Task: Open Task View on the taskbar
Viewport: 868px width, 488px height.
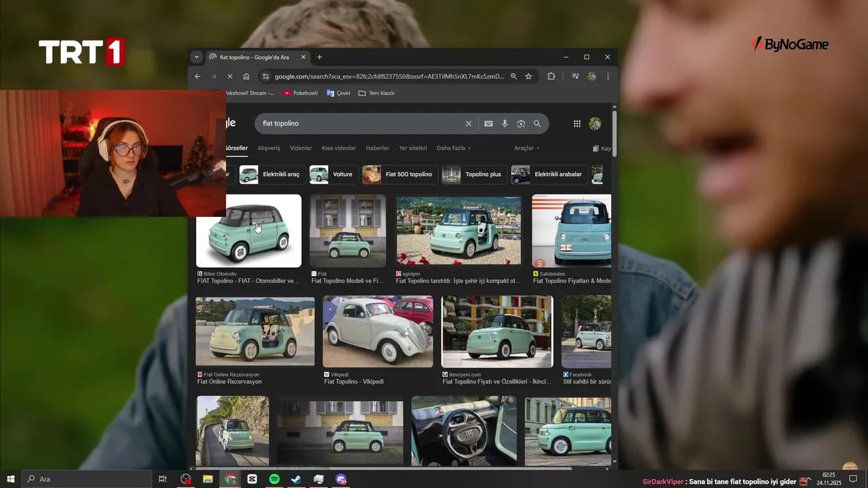Action: 163,479
